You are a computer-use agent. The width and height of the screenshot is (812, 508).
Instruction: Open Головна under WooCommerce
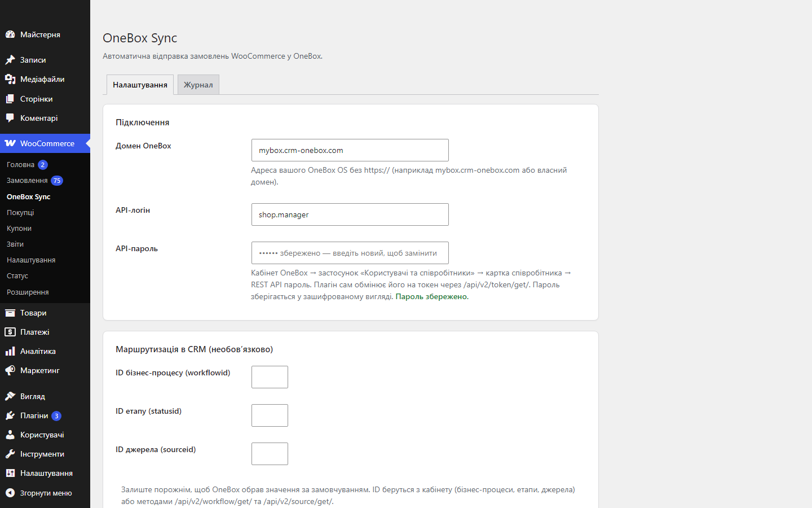click(20, 165)
